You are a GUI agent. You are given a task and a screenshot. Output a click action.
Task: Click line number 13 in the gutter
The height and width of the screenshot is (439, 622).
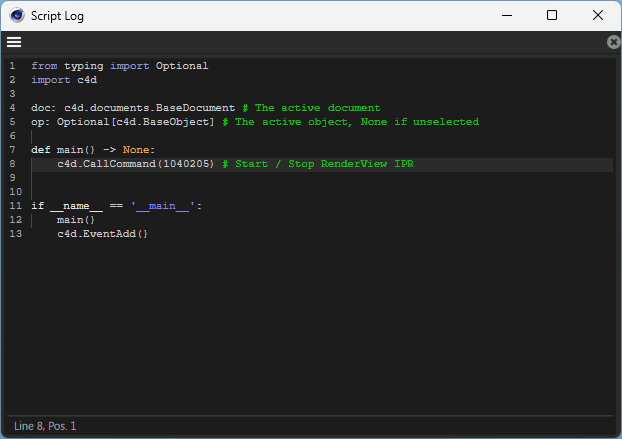pos(14,234)
